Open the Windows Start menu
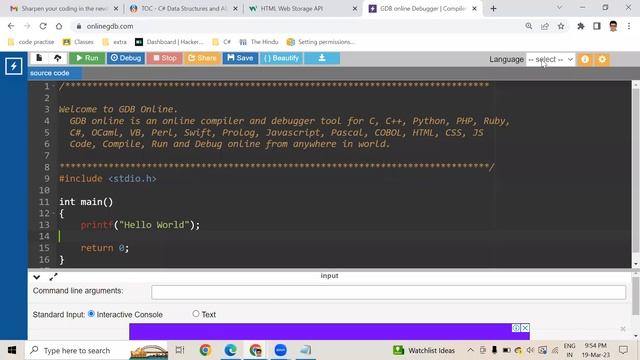 (12, 350)
